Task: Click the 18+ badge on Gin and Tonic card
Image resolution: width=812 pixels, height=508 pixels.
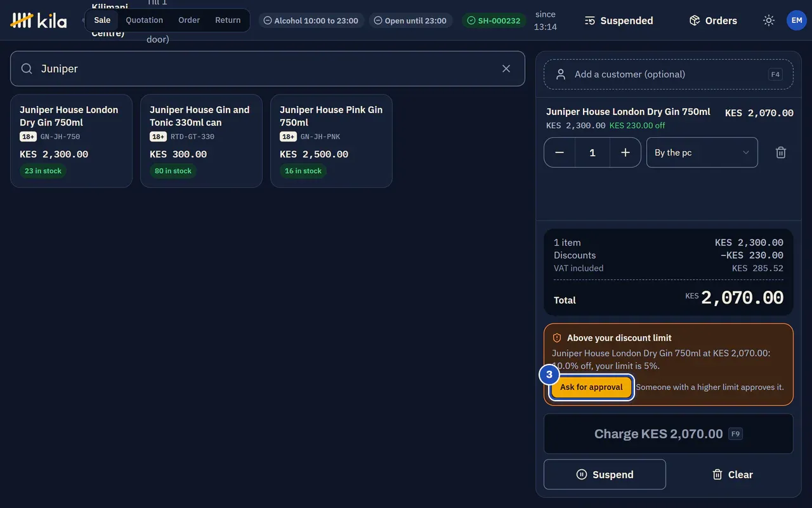Action: (x=158, y=137)
